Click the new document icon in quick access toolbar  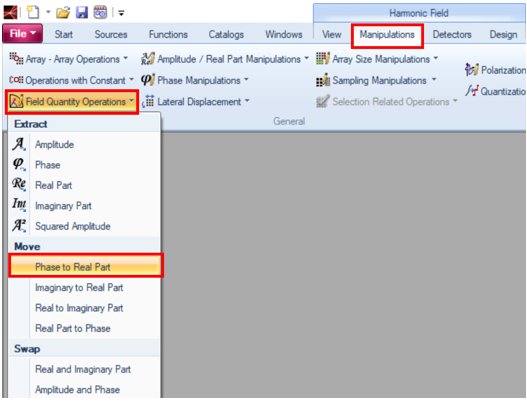tap(33, 12)
